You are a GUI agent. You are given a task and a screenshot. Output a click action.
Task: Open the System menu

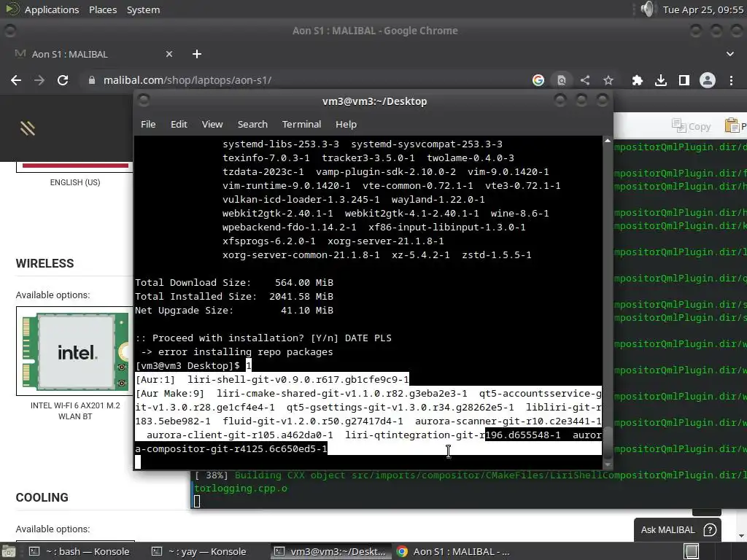pyautogui.click(x=144, y=9)
